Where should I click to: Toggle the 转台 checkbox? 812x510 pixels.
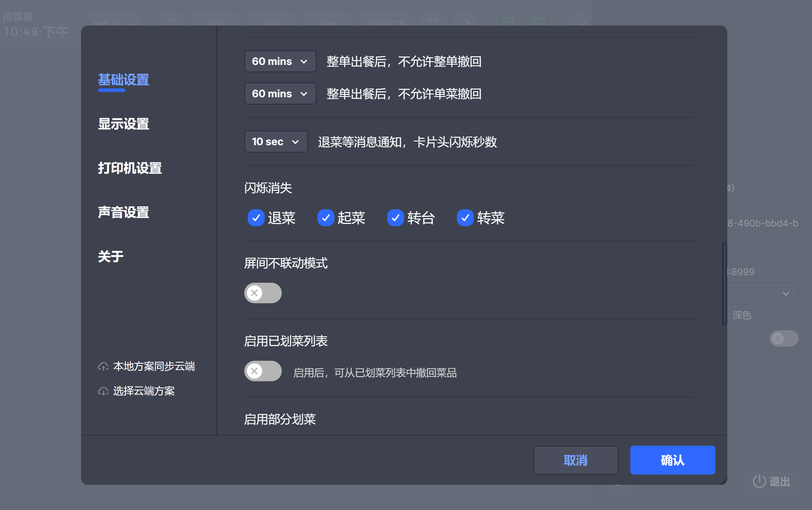[x=396, y=218]
